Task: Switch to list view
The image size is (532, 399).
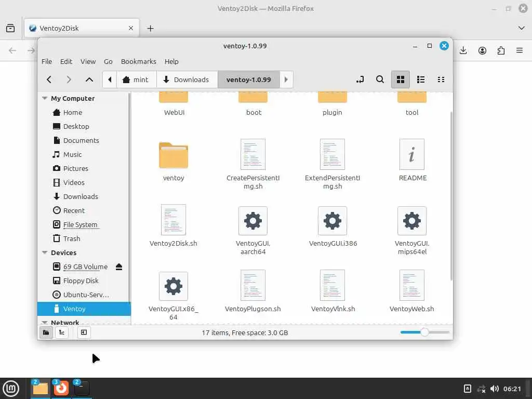Action: (421, 79)
